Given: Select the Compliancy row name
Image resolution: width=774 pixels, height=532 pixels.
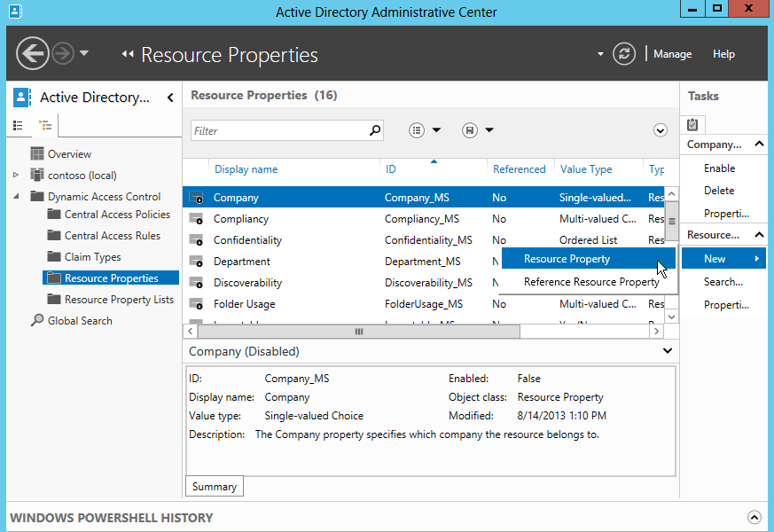Looking at the screenshot, I should tap(241, 219).
